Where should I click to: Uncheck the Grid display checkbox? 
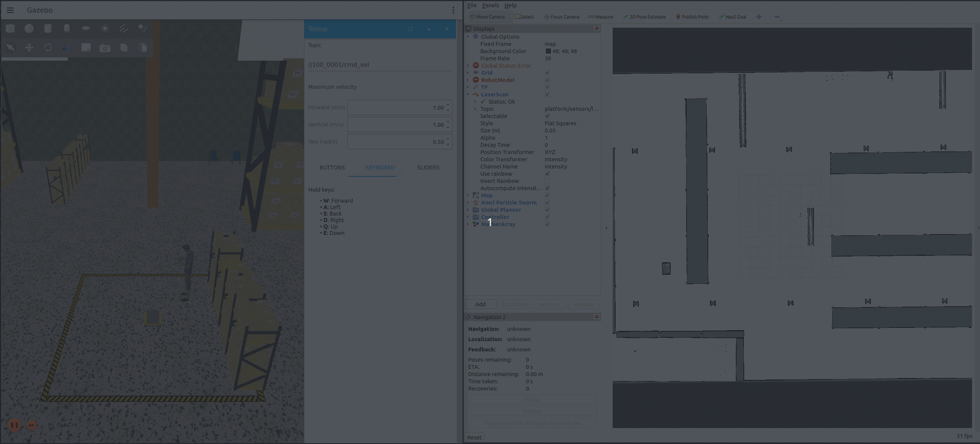(x=547, y=73)
